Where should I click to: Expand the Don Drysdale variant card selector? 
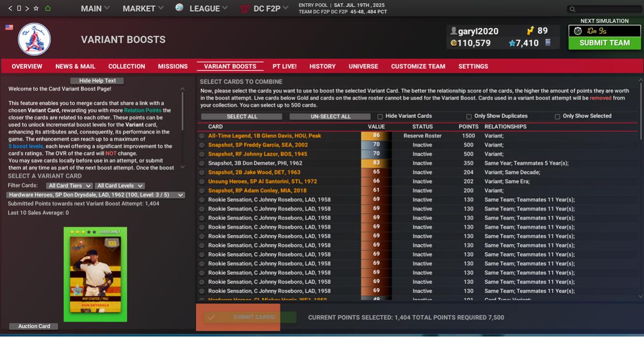[96, 195]
